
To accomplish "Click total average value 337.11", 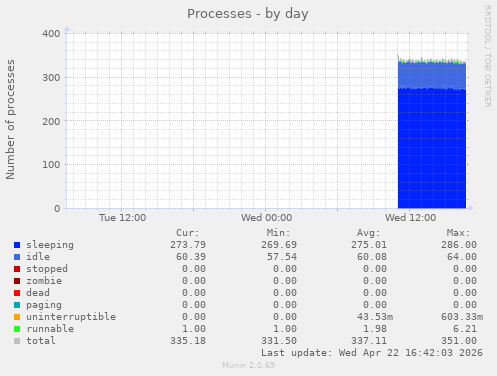I will point(369,341).
